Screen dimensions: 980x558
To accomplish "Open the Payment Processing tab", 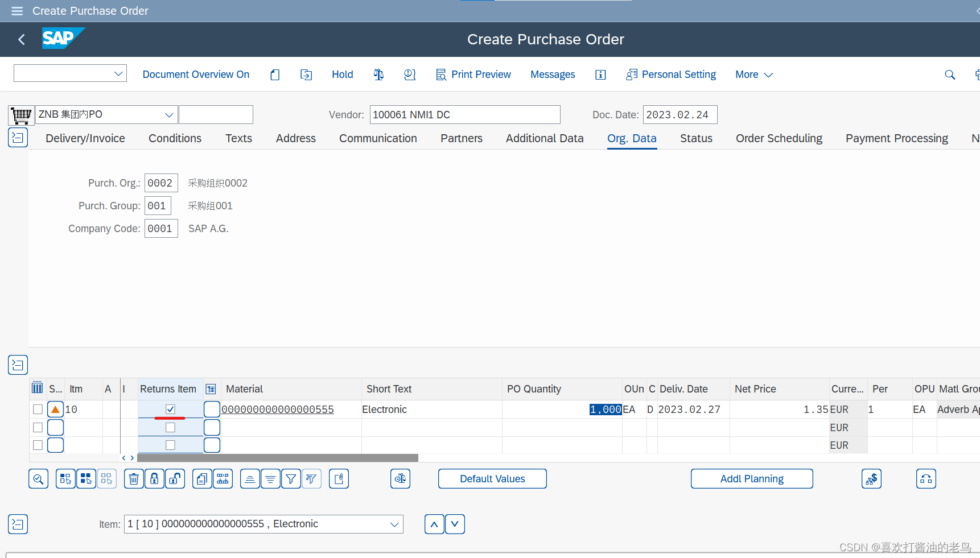I will pyautogui.click(x=896, y=138).
